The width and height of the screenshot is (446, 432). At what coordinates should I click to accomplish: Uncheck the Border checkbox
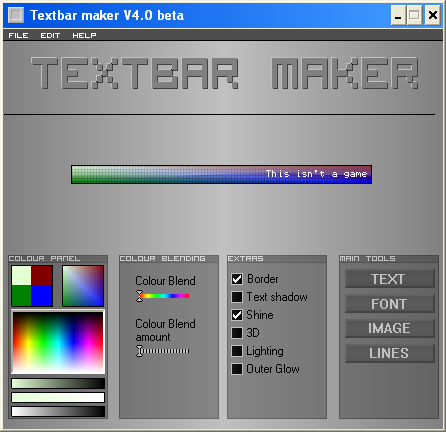tap(237, 279)
